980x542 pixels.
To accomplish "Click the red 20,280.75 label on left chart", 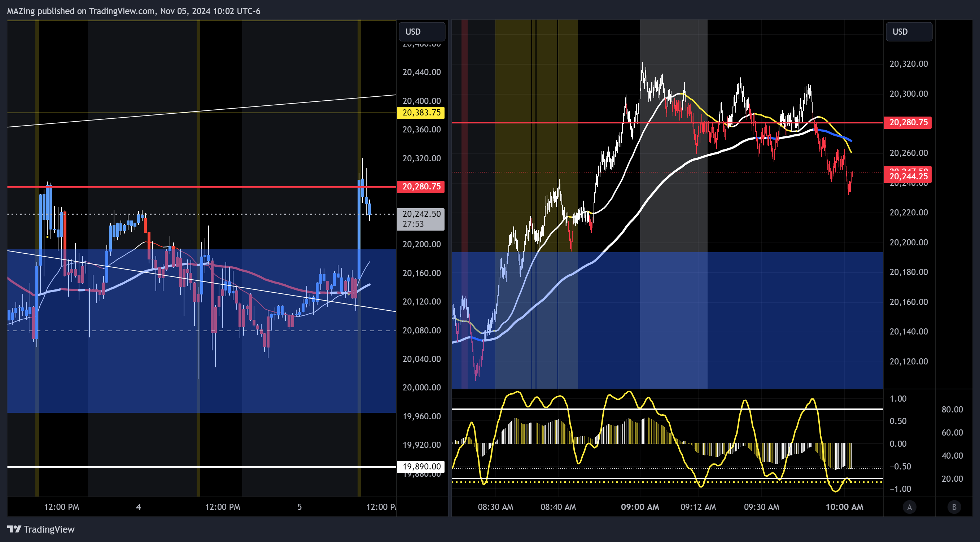I will coord(421,186).
